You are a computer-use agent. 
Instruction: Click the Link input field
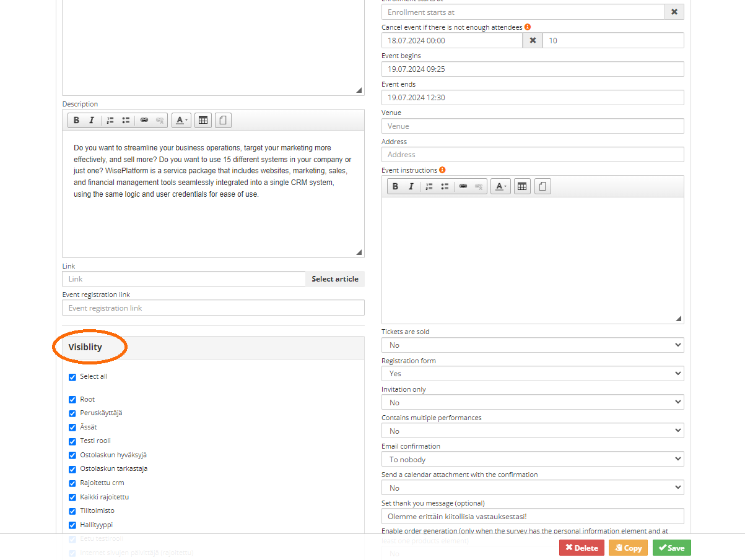[184, 279]
